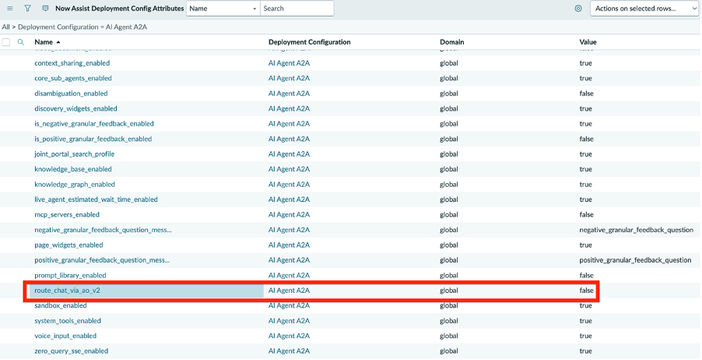Click Deployment Configuration = AI Agent A2A breadcrumb
This screenshot has width=702, height=360.
coord(82,27)
